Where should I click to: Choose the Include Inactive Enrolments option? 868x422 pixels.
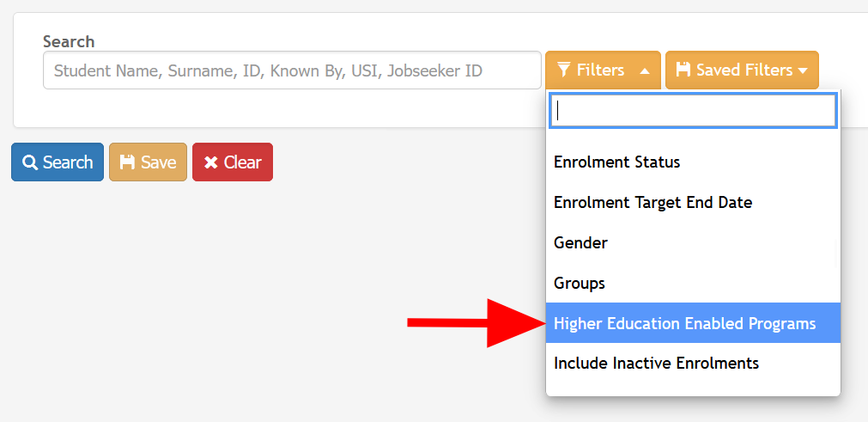[693, 364]
